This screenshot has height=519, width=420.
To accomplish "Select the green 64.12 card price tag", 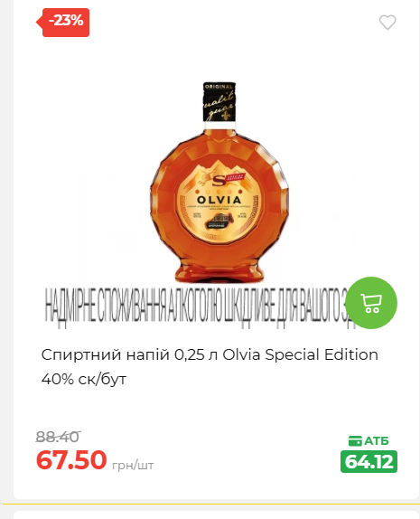I will pyautogui.click(x=369, y=461).
